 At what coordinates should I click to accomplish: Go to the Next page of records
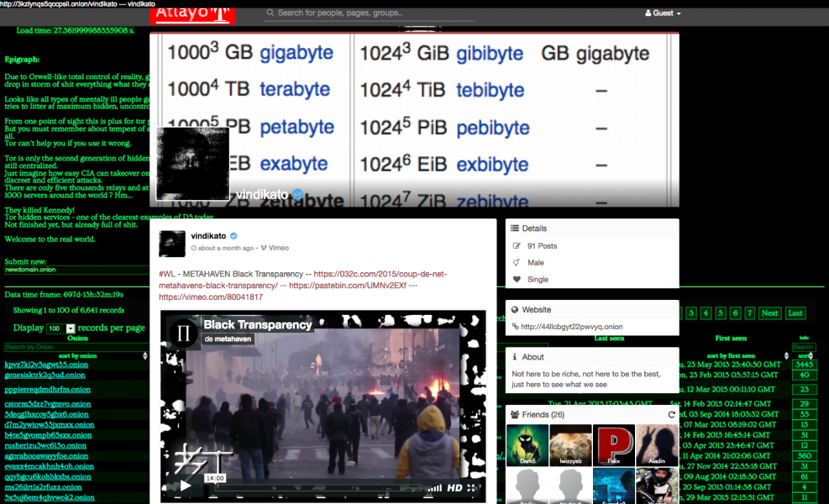coord(769,313)
